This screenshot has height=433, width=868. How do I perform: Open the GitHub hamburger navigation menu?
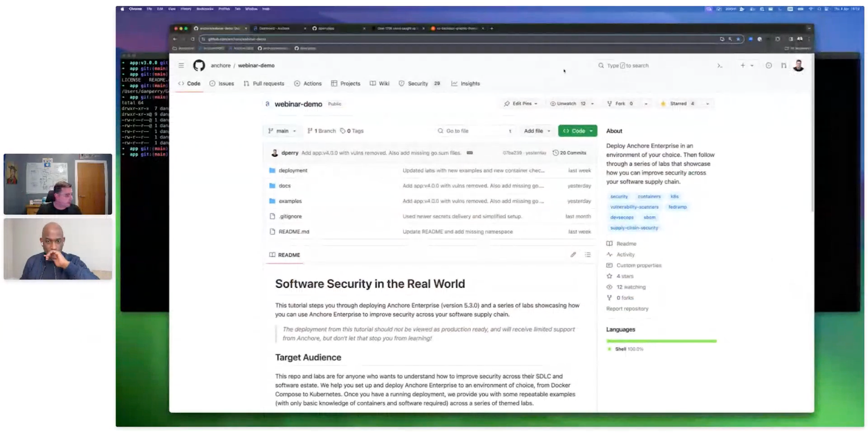[181, 66]
